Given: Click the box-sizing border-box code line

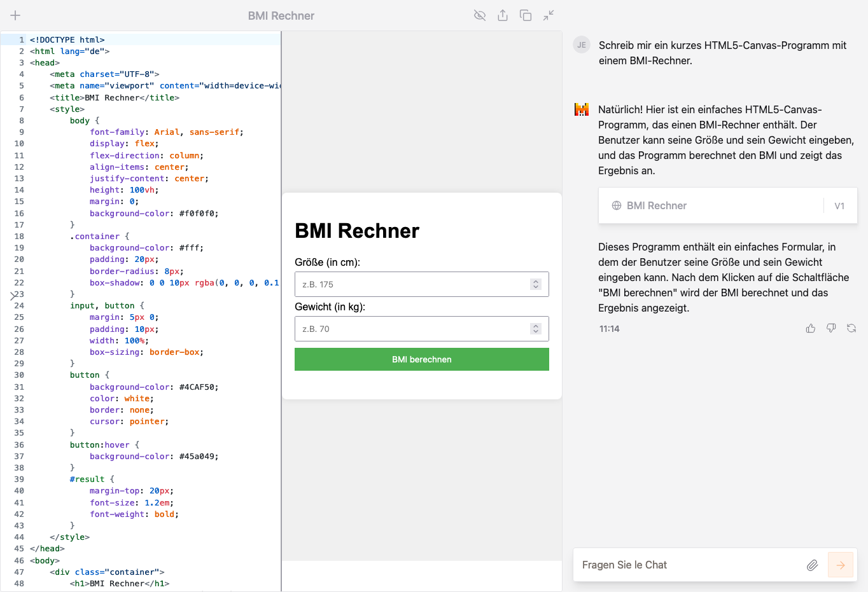Looking at the screenshot, I should pyautogui.click(x=146, y=352).
